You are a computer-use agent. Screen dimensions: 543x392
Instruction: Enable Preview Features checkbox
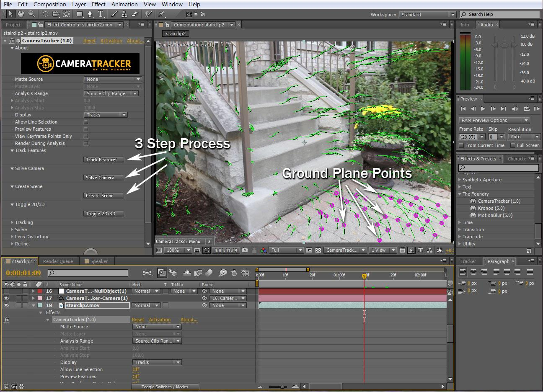coord(86,129)
